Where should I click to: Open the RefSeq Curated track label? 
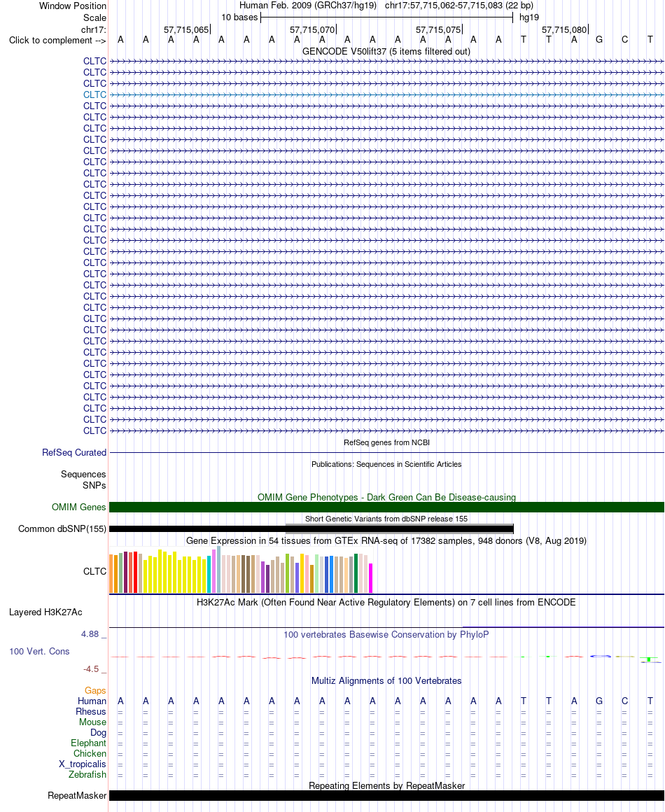tap(74, 453)
